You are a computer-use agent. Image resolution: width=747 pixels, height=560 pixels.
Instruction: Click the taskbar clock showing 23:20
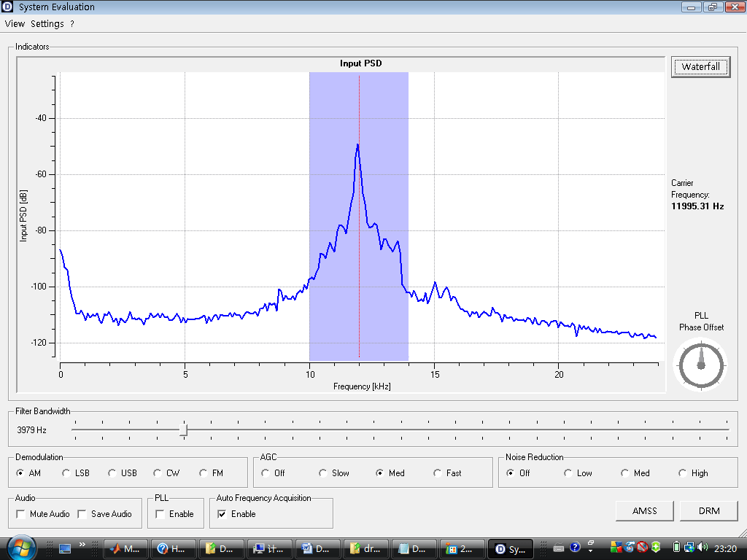click(726, 548)
